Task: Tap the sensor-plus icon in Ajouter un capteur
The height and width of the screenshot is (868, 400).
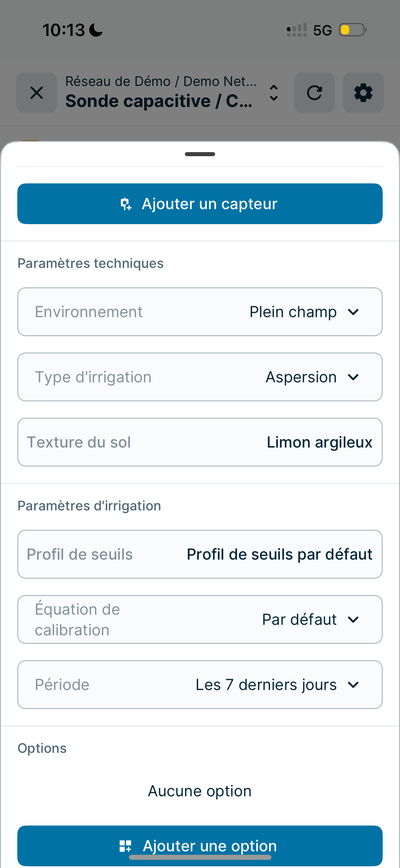Action: tap(126, 204)
